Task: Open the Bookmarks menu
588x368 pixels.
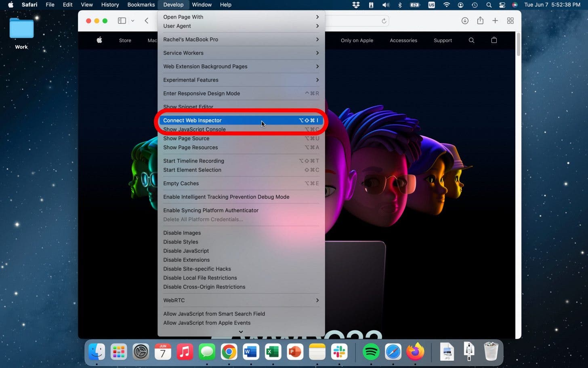Action: click(x=141, y=4)
